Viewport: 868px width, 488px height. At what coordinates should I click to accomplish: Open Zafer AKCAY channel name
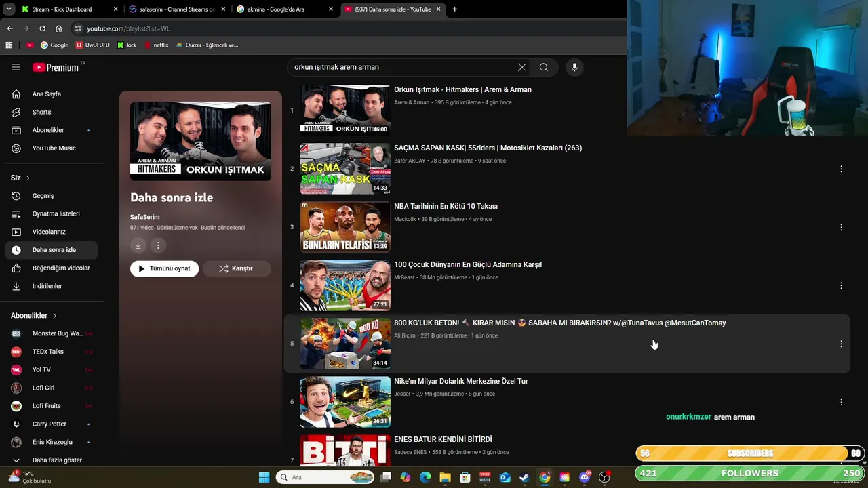[x=410, y=161]
